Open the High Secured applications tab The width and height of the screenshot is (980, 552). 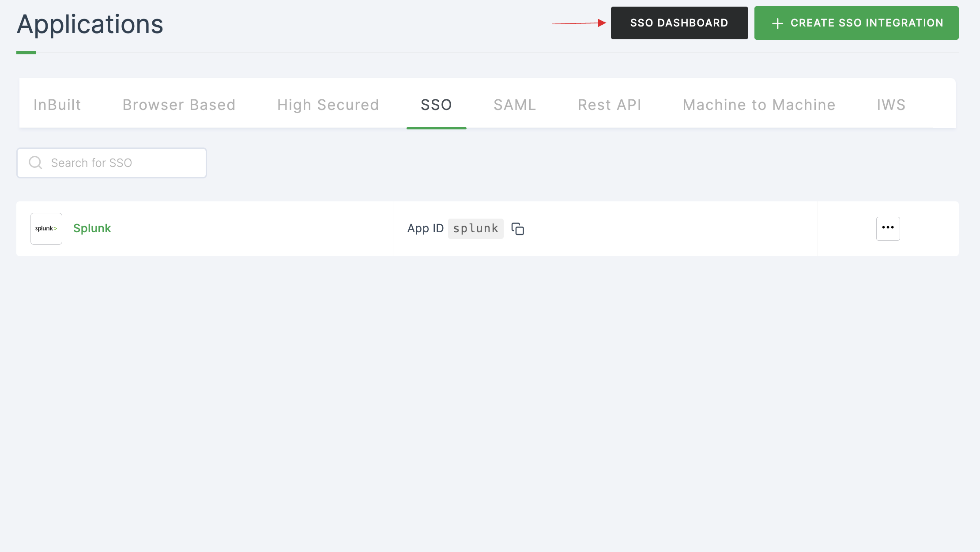point(328,104)
